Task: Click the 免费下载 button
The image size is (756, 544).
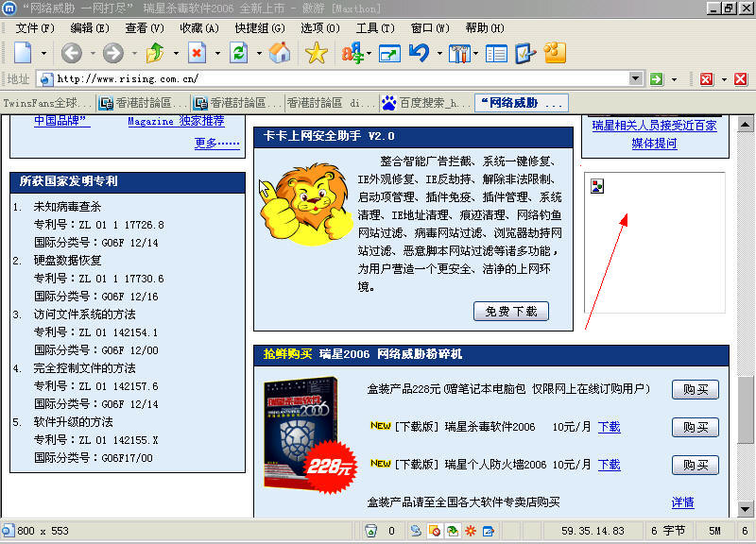Action: (x=511, y=312)
